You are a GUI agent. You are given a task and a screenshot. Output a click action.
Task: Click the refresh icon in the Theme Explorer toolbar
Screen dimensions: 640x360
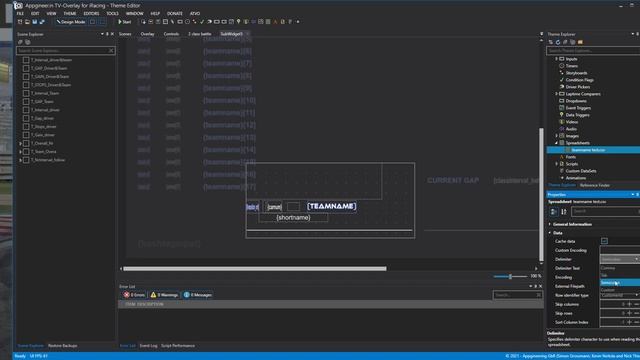click(x=558, y=42)
